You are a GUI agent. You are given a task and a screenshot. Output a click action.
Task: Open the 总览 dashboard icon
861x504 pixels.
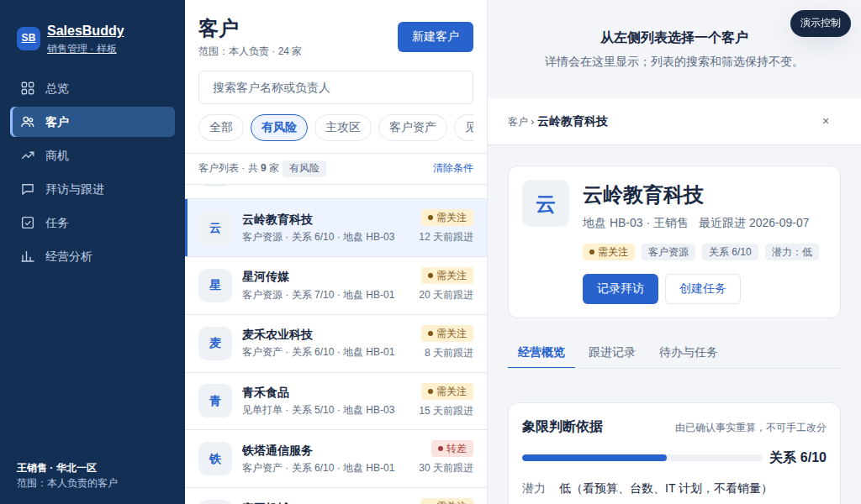pos(28,88)
